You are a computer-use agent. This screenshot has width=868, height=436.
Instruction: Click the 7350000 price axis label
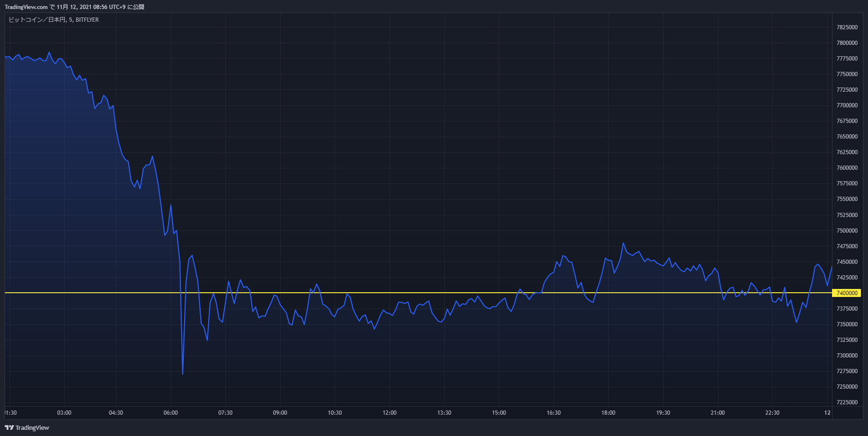tap(847, 324)
